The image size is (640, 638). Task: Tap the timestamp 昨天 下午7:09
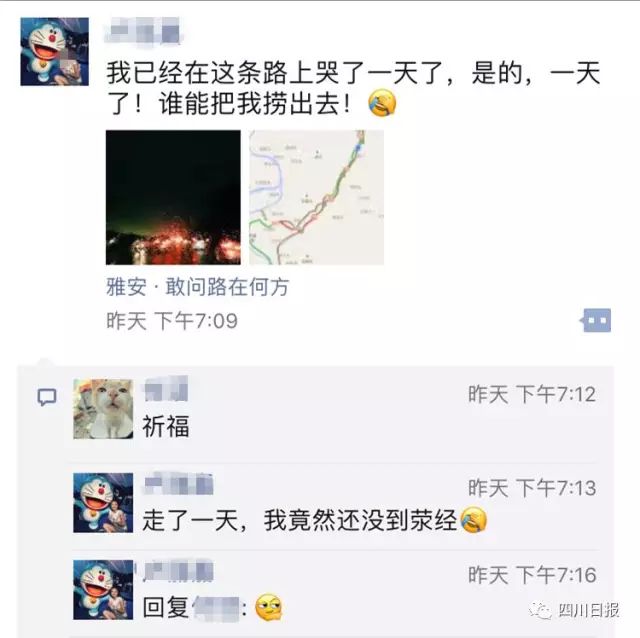(172, 320)
